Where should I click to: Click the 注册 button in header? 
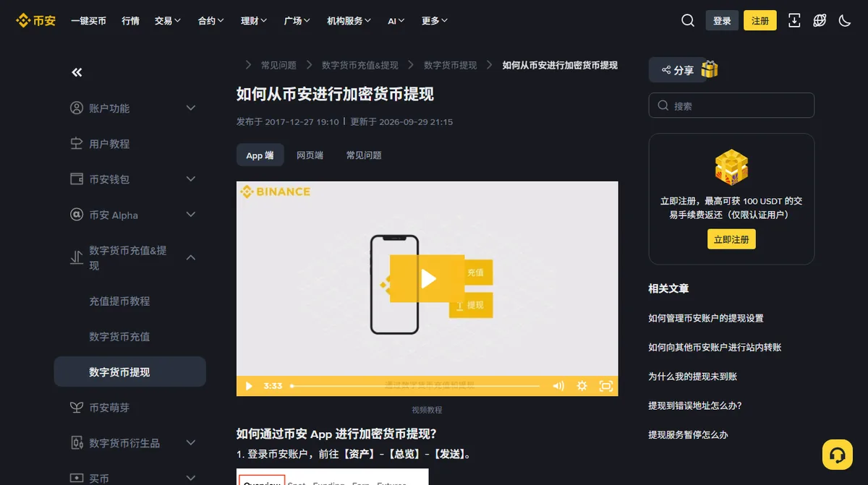[760, 20]
